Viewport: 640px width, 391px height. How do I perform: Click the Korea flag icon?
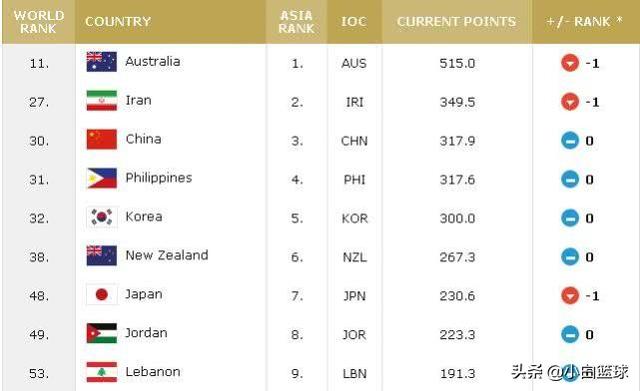click(102, 217)
